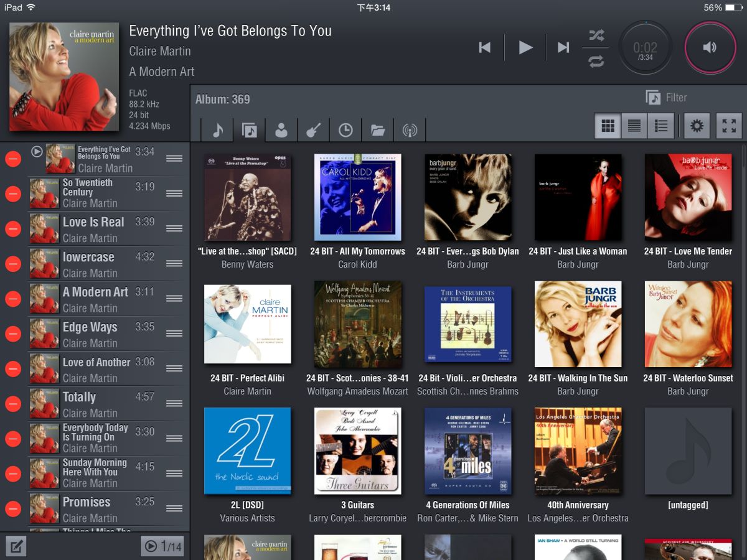Select the detailed list view mode
This screenshot has height=560, width=747.
point(661,126)
